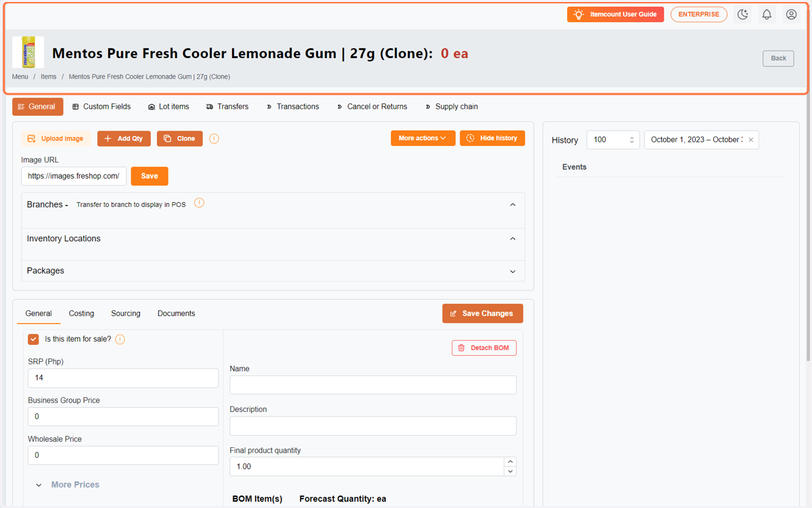The width and height of the screenshot is (812, 508).
Task: Open notifications bell
Action: pos(767,14)
